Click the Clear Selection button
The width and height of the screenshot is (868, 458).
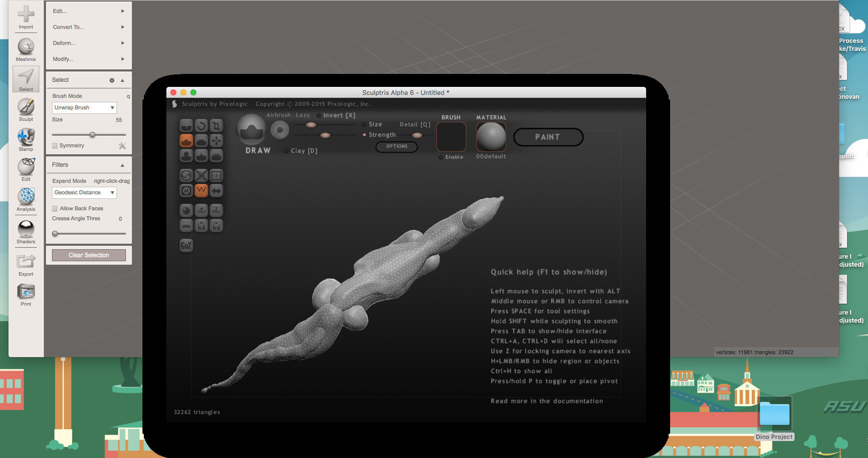point(88,255)
